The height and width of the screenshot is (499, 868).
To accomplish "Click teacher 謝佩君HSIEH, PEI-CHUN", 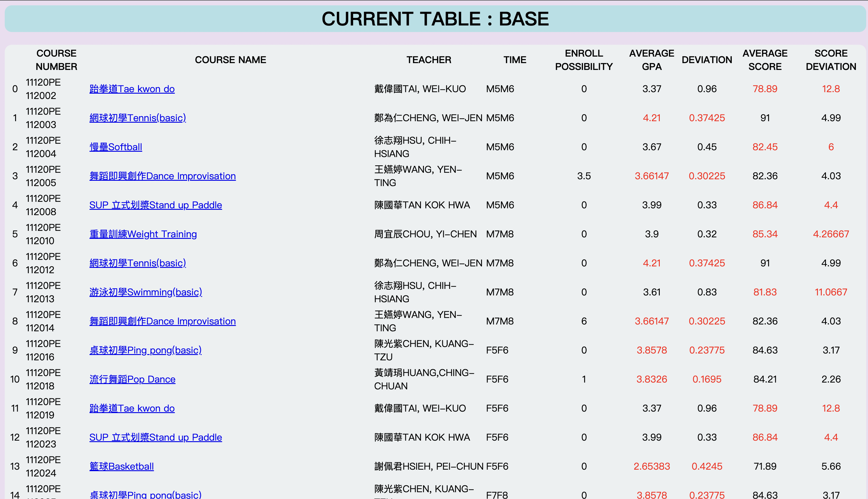I will 429,466.
